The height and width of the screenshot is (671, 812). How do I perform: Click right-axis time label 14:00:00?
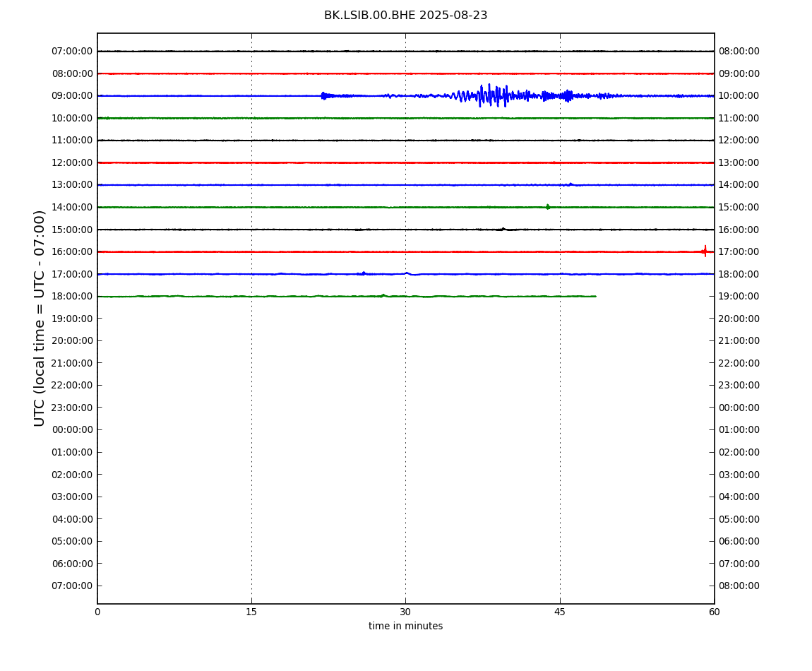(739, 185)
